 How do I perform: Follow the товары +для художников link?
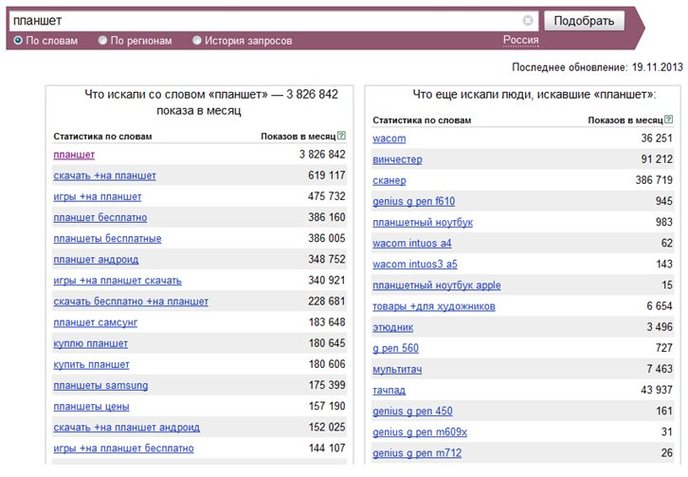[434, 306]
